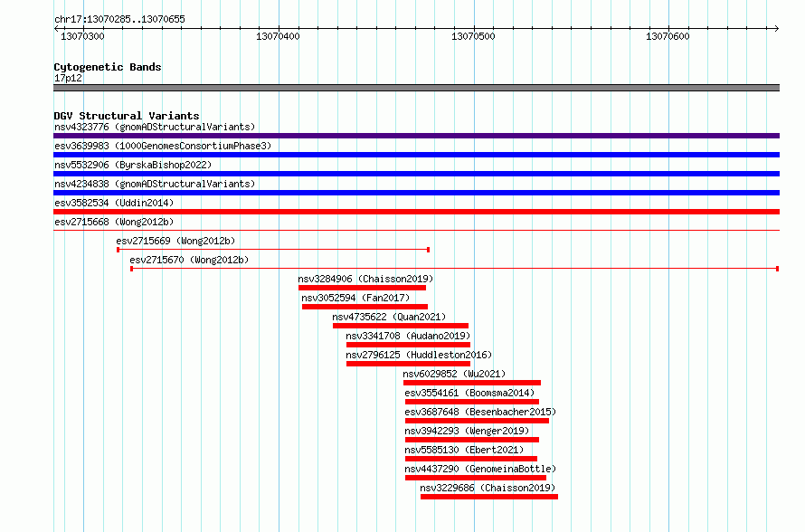
Task: Open nsv6029852 Wu2021 variant label
Action: pyautogui.click(x=454, y=374)
